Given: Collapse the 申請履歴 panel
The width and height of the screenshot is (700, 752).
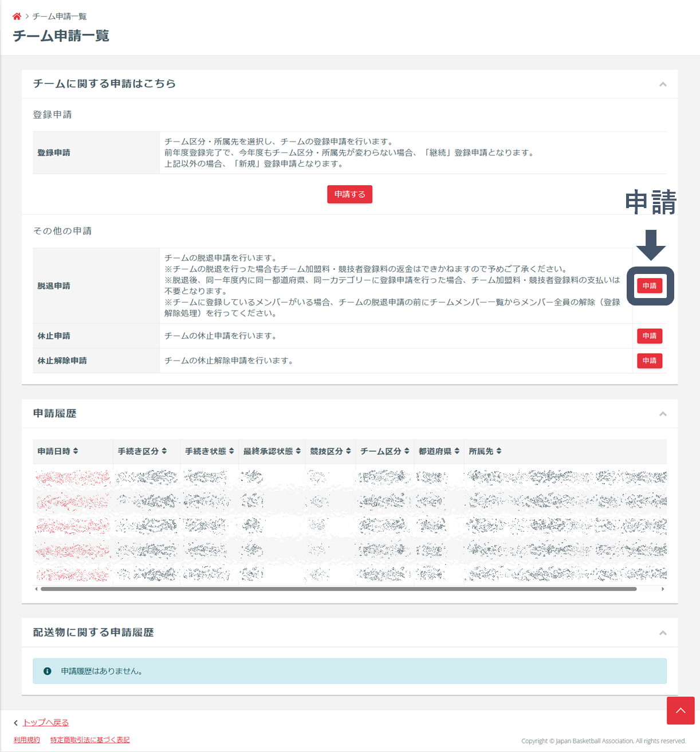Looking at the screenshot, I should (x=663, y=414).
